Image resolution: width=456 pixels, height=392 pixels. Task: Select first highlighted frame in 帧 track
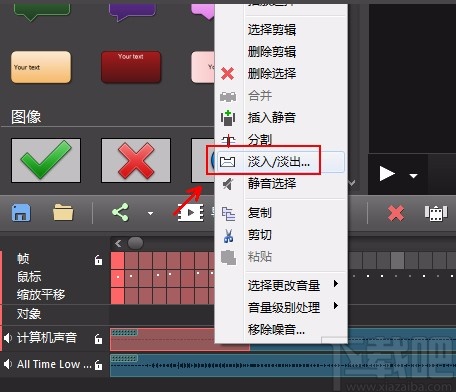(117, 260)
